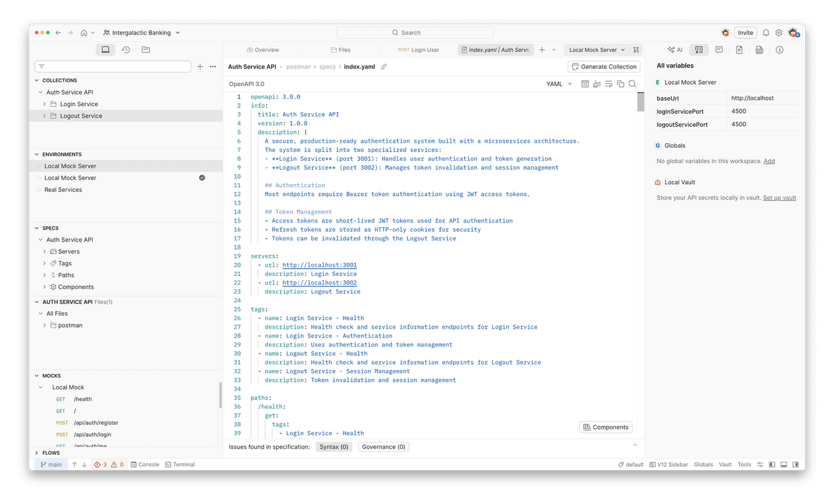Click the plus icon to create new item
The image size is (834, 504).
coord(200,66)
